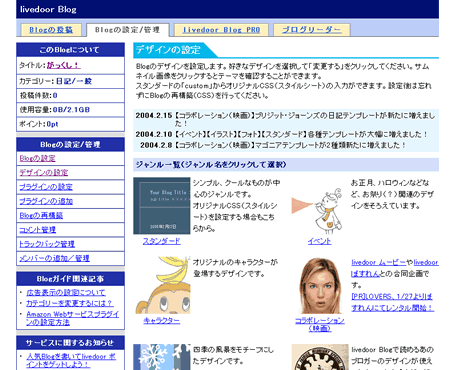Open the ブログリーダー tab

coord(312,30)
